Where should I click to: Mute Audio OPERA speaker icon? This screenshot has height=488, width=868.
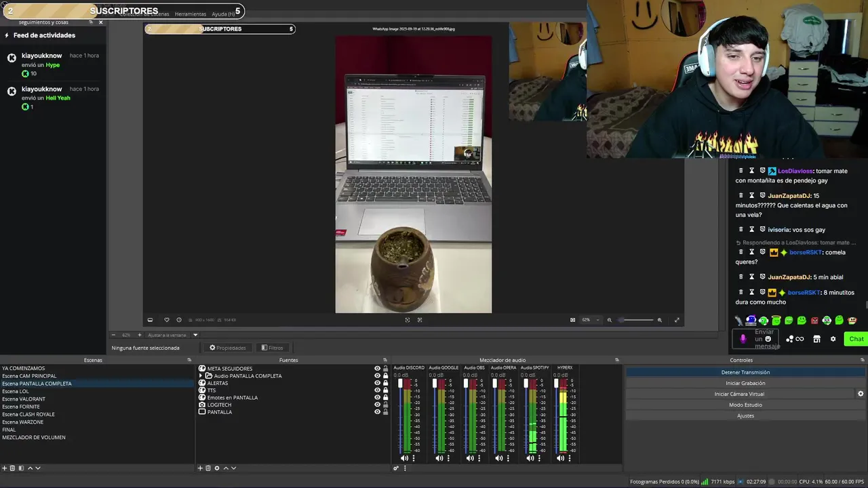[498, 458]
